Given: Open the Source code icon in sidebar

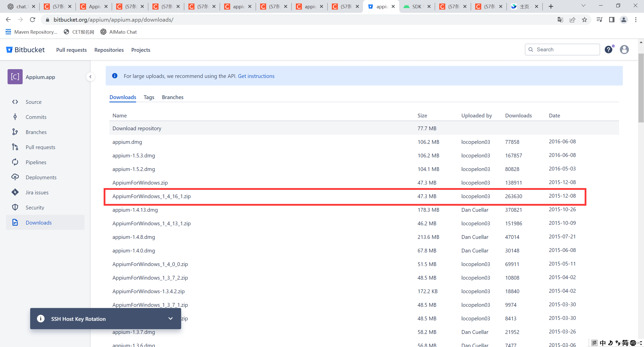Looking at the screenshot, I should click(x=15, y=102).
